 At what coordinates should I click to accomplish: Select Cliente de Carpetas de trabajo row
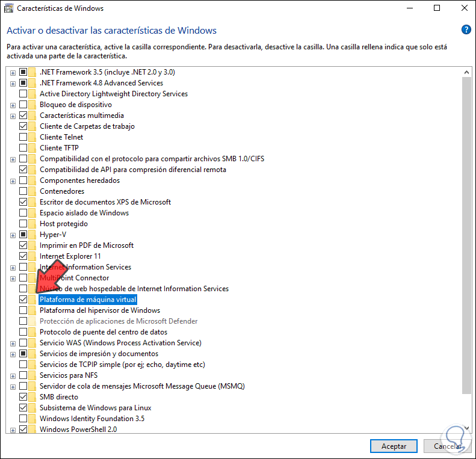(x=87, y=126)
